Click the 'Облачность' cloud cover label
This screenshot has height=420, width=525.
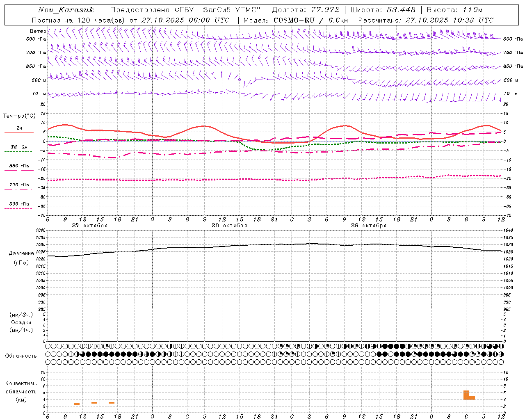click(21, 356)
